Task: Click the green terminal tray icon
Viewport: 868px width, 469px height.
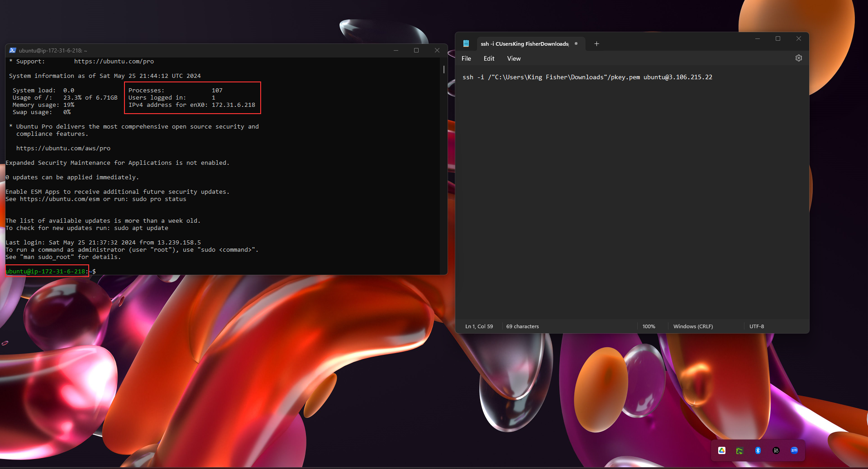Action: [739, 450]
